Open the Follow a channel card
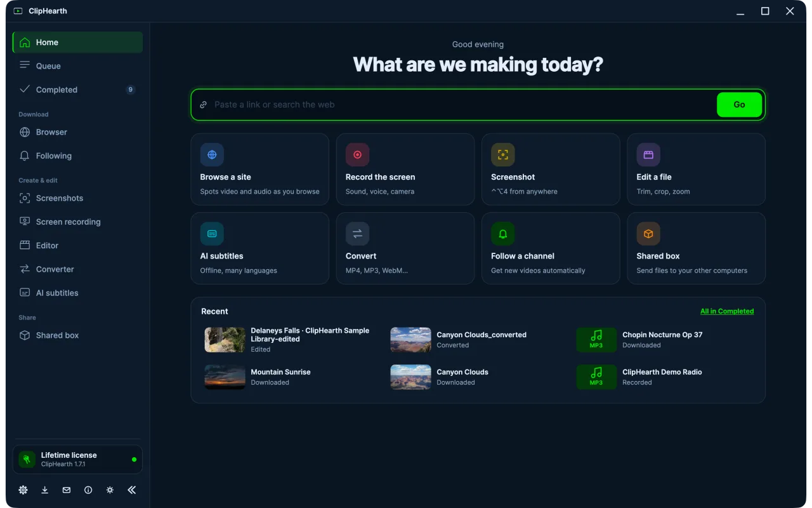The image size is (812, 508). coord(551,248)
